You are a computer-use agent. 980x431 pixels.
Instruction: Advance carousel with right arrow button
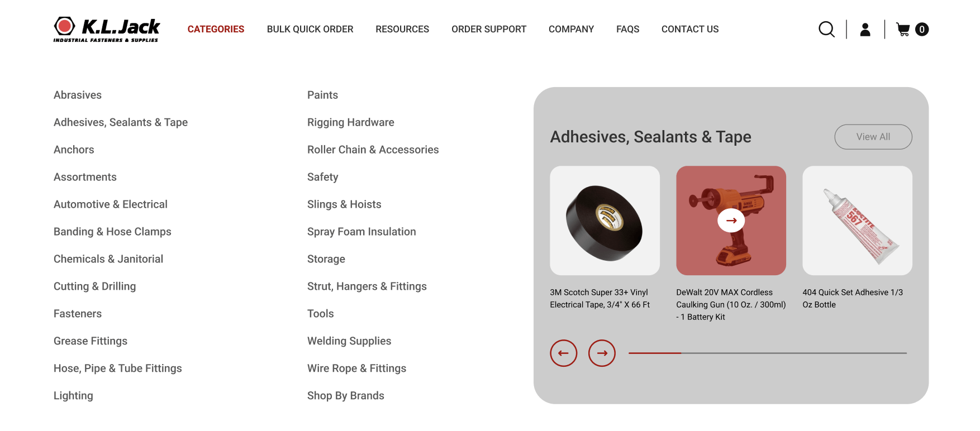pos(602,353)
